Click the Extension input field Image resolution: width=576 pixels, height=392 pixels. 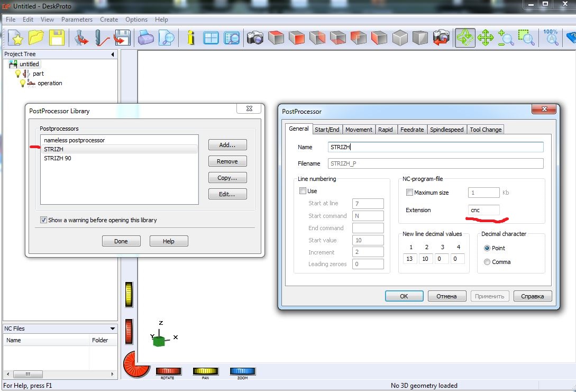(x=483, y=210)
